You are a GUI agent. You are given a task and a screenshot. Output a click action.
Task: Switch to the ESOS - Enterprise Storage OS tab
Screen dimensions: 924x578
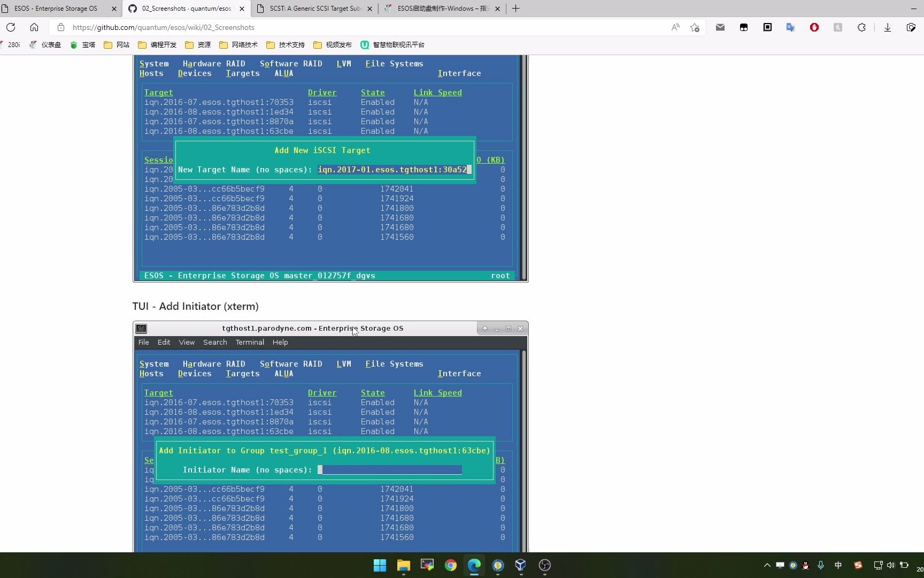[56, 9]
